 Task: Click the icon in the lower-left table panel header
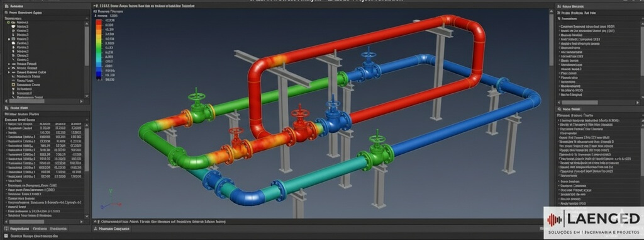[6, 108]
